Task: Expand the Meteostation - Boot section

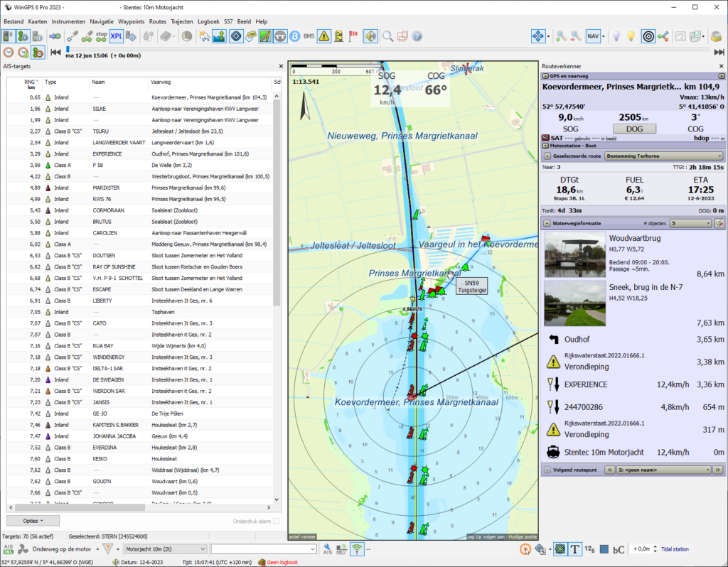Action: click(x=545, y=145)
